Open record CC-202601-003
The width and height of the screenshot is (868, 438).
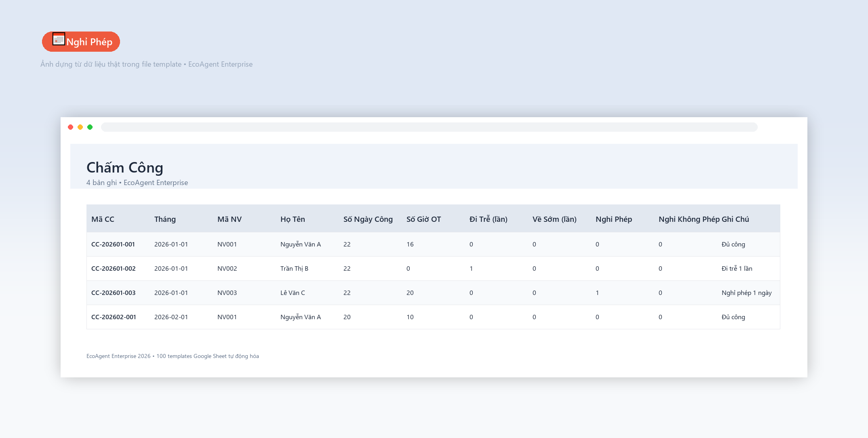pos(114,293)
